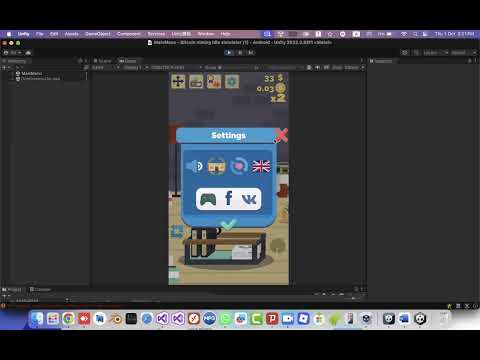
Task: Open the Facebook link icon
Action: (x=229, y=199)
